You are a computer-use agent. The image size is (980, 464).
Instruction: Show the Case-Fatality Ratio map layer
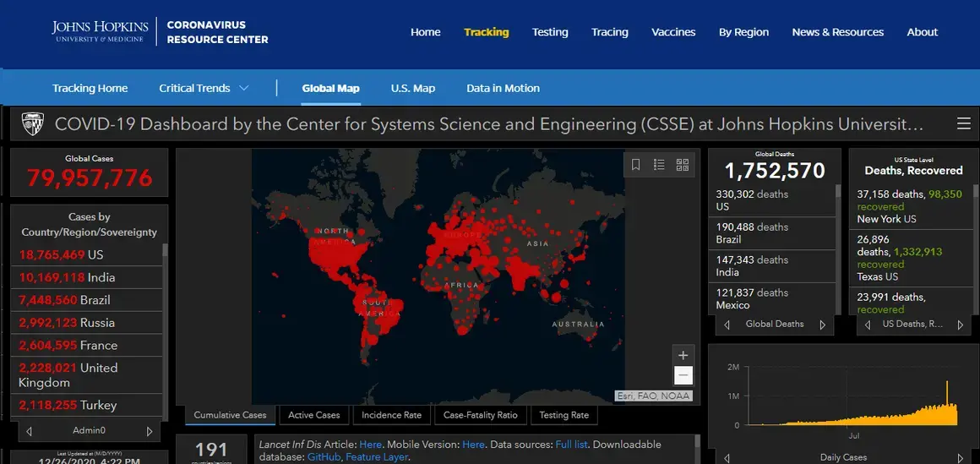[481, 415]
